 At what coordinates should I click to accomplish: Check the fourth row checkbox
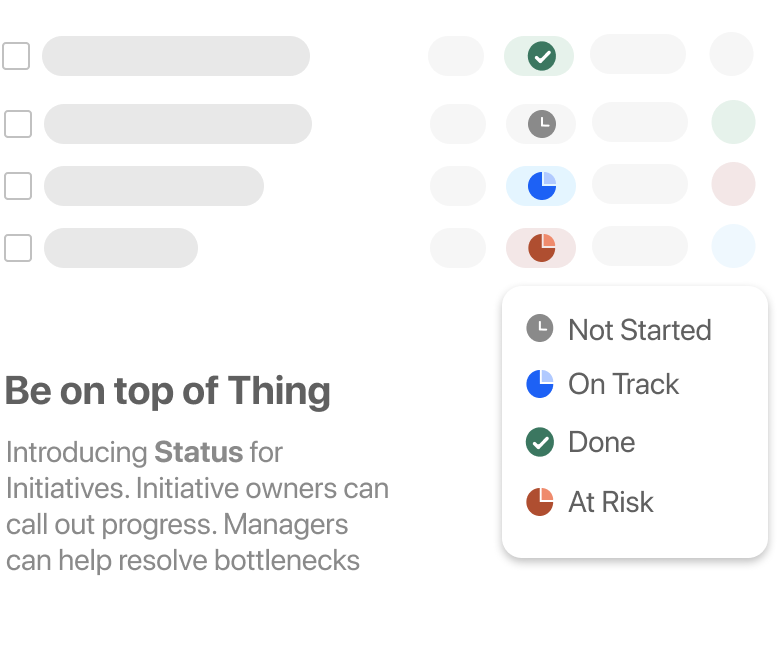pos(18,248)
